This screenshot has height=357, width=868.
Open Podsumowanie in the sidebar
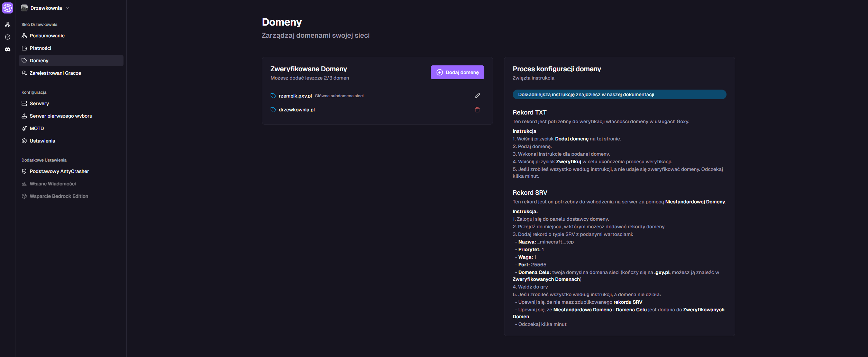point(47,36)
